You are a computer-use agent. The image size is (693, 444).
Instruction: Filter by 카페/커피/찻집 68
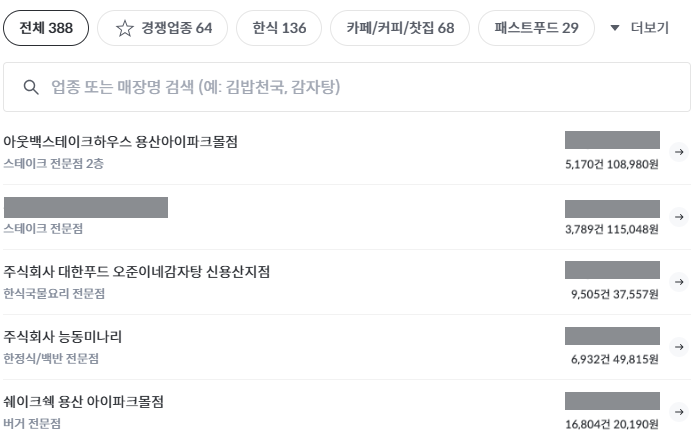pos(399,28)
